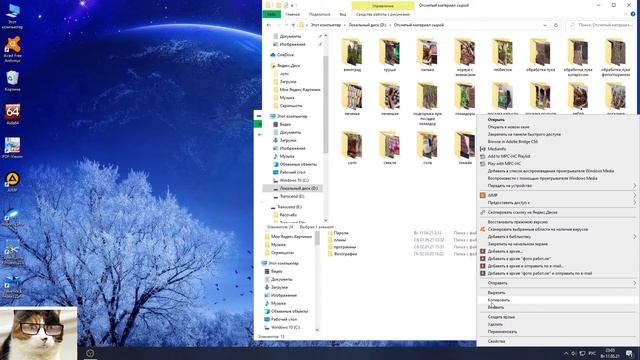This screenshot has width=640, height=360.
Task: Select Browse in Adobe Bridge CS6
Action: 557,142
